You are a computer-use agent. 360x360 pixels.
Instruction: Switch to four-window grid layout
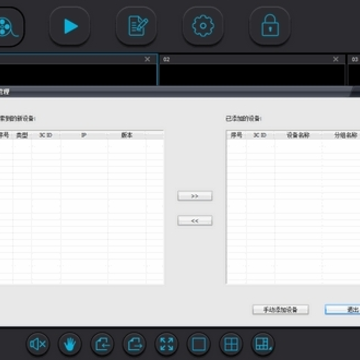(x=231, y=344)
